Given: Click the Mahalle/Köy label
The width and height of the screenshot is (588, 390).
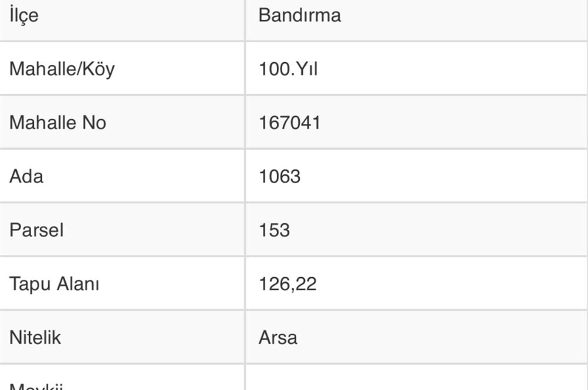Looking at the screenshot, I should point(62,69).
